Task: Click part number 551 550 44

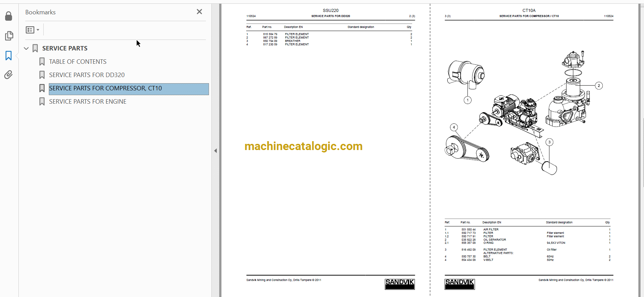Action: [468, 229]
